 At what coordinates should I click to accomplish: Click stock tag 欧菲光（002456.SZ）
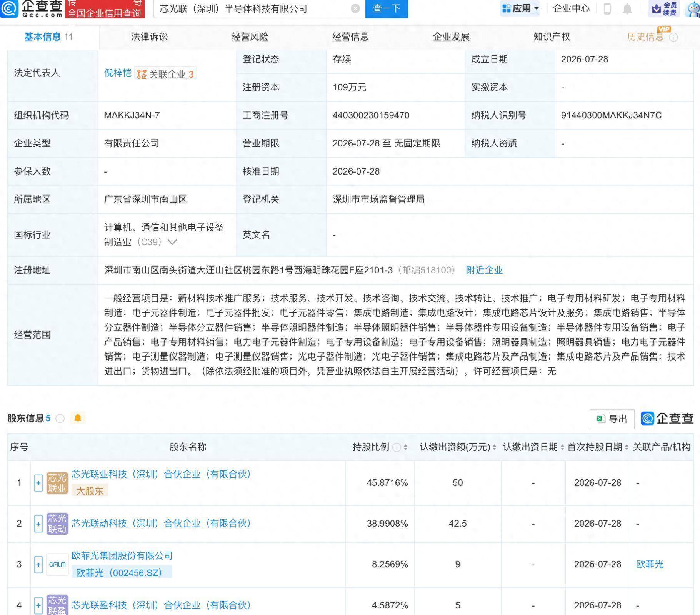coord(122,573)
